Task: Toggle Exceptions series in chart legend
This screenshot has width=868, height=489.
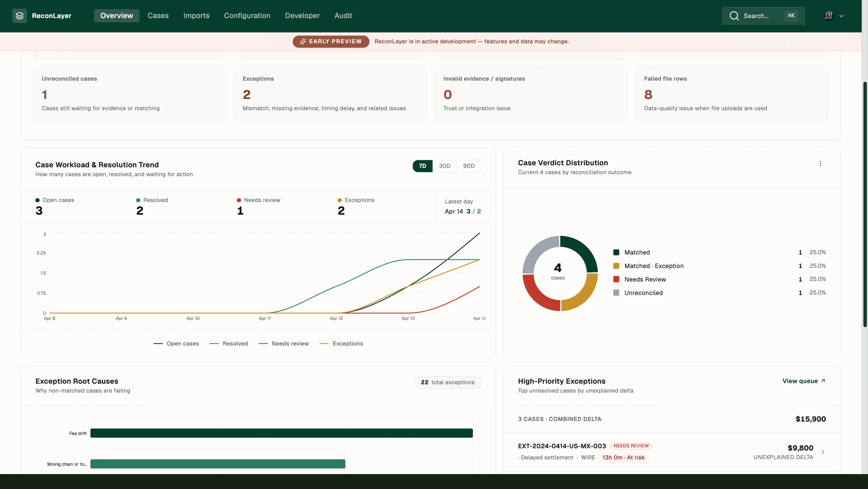Action: tap(341, 344)
